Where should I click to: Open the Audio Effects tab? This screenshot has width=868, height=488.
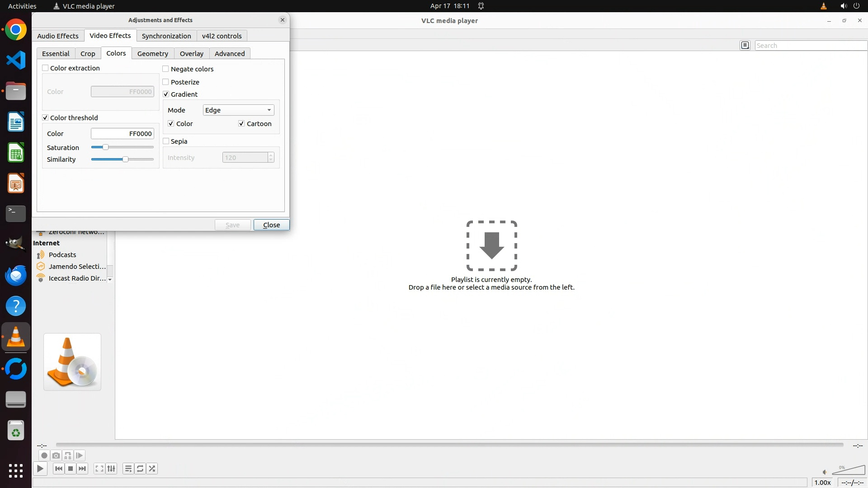(x=58, y=36)
